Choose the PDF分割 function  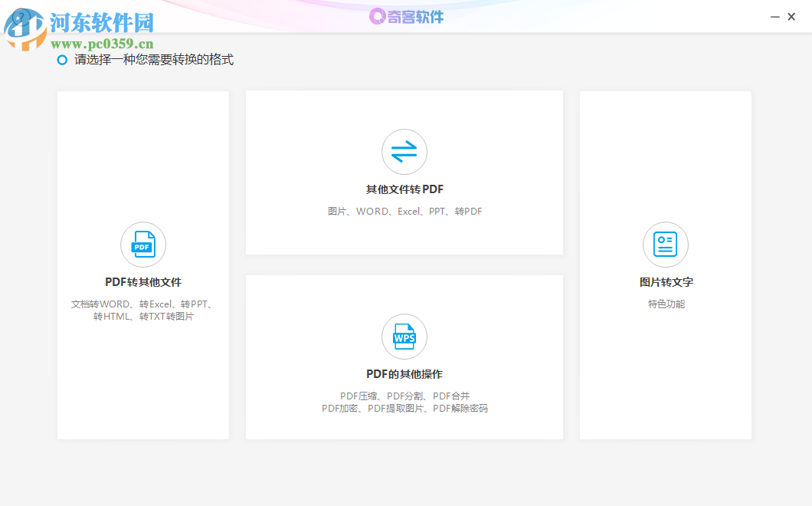(x=405, y=396)
